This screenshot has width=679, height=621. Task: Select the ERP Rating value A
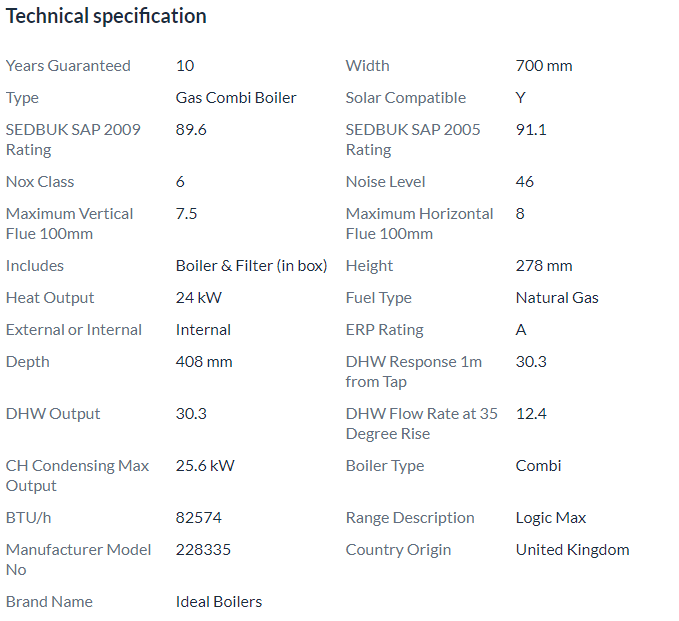(521, 330)
